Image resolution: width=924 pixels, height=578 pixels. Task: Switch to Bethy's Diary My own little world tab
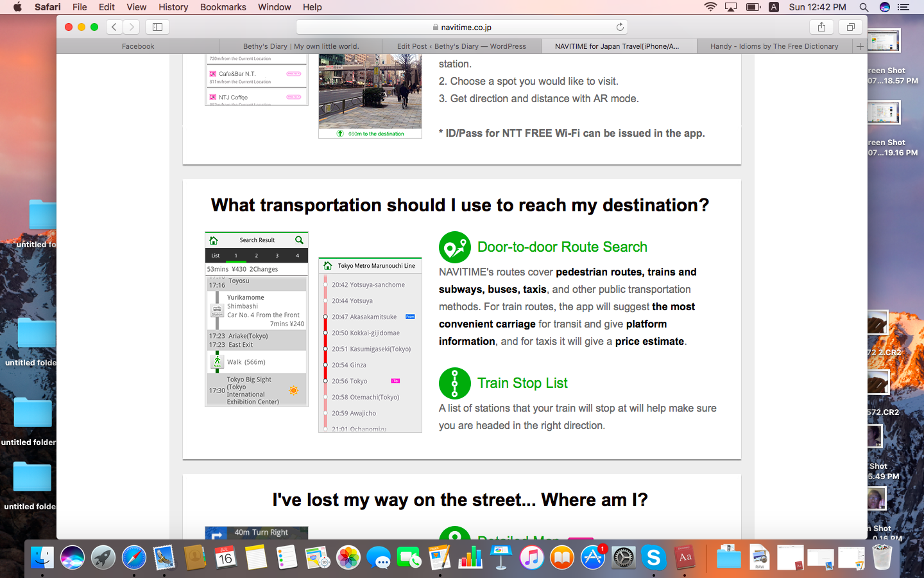300,46
